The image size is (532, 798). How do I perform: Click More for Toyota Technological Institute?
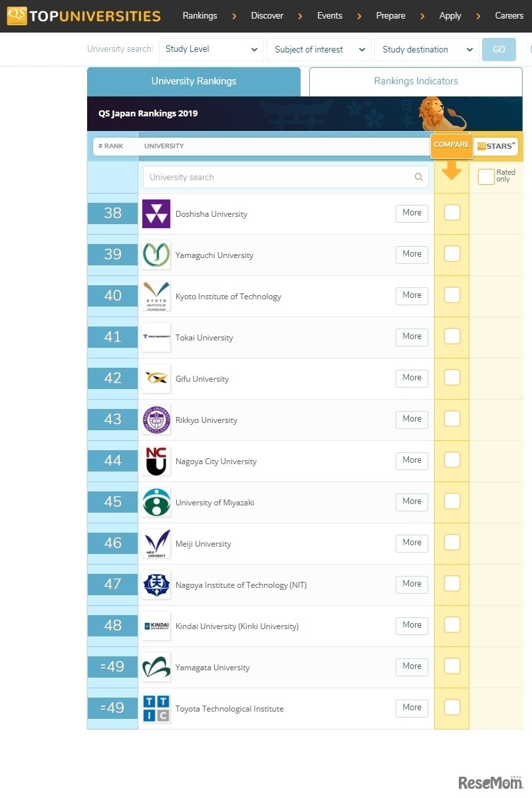[x=412, y=708]
